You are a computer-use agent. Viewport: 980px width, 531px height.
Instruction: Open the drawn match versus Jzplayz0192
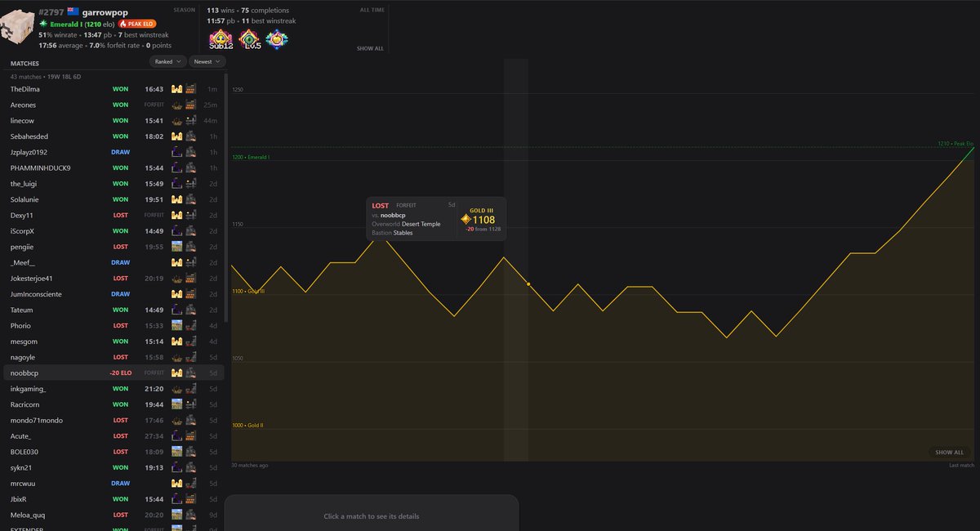pos(114,152)
